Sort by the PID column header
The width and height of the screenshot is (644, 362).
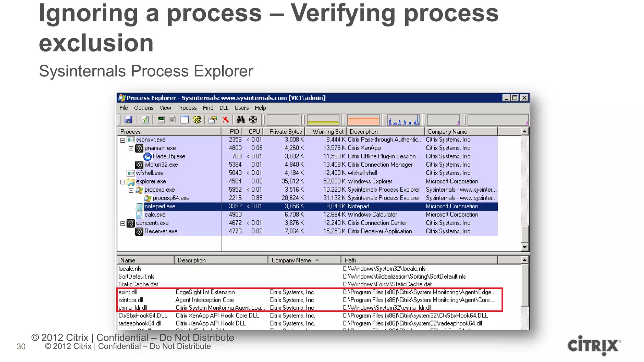(232, 131)
